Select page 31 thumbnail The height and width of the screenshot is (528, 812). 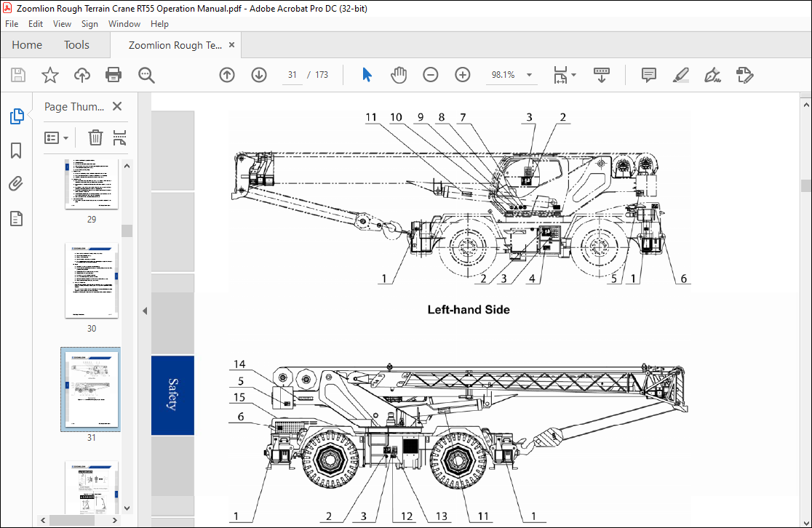(x=91, y=389)
